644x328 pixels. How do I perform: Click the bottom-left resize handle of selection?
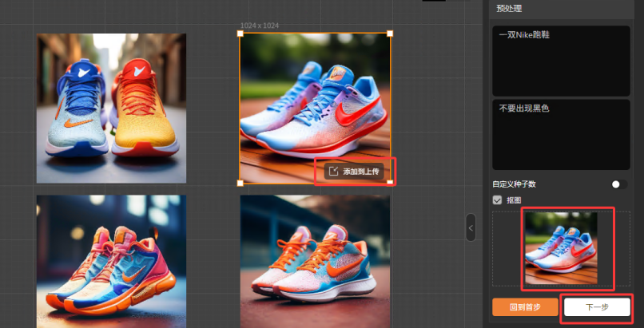click(x=241, y=183)
